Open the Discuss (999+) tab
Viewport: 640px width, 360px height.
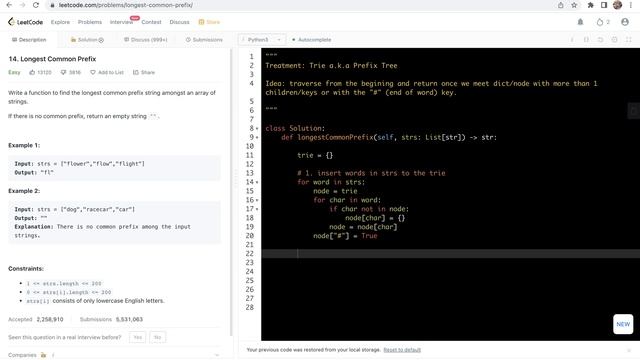pyautogui.click(x=146, y=40)
